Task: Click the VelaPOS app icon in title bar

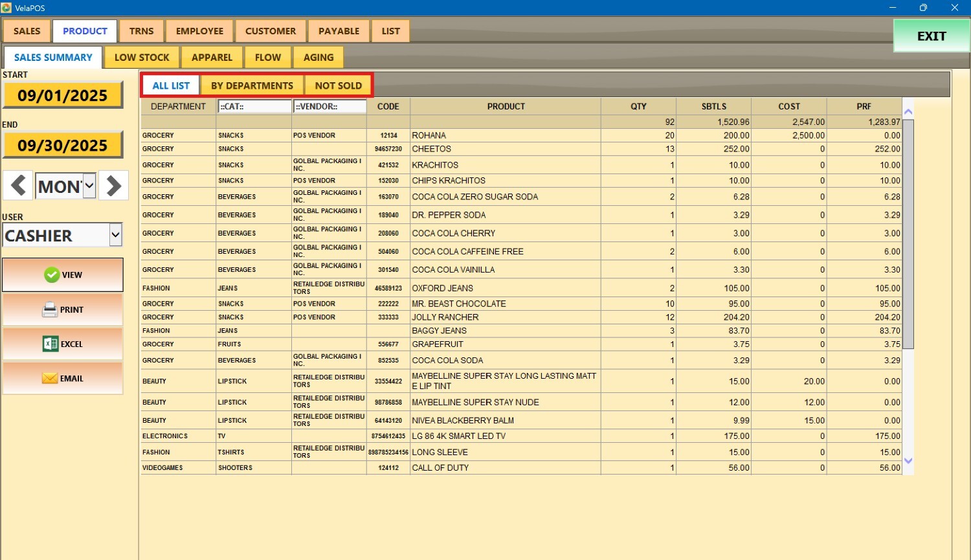Action: (x=6, y=8)
